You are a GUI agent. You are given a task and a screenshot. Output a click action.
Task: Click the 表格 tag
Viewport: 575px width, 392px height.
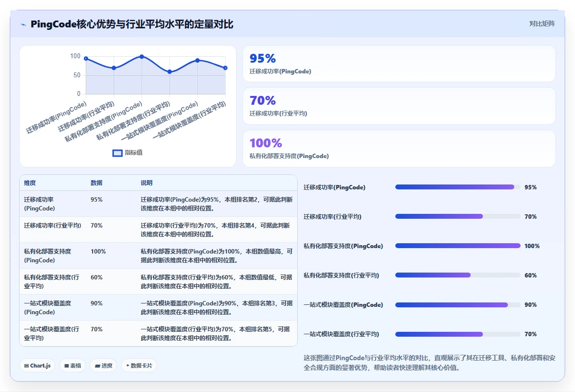point(72,366)
